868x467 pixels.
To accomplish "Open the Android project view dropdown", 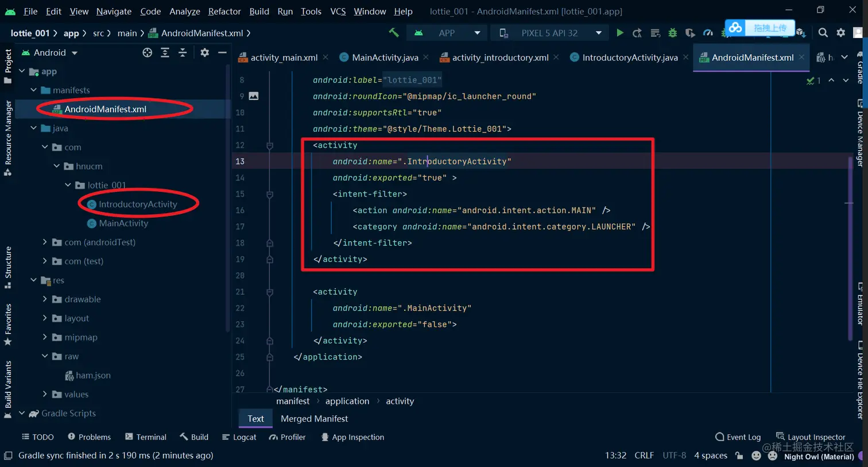I will (x=50, y=52).
